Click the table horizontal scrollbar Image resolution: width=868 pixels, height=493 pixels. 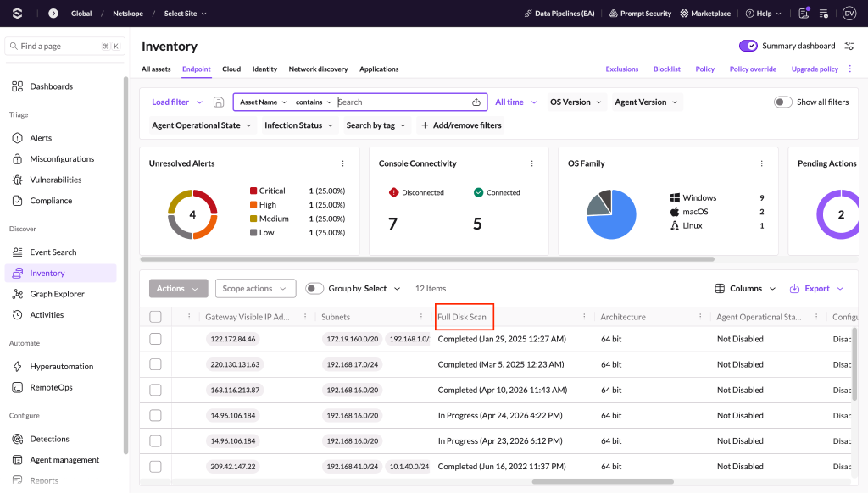603,481
